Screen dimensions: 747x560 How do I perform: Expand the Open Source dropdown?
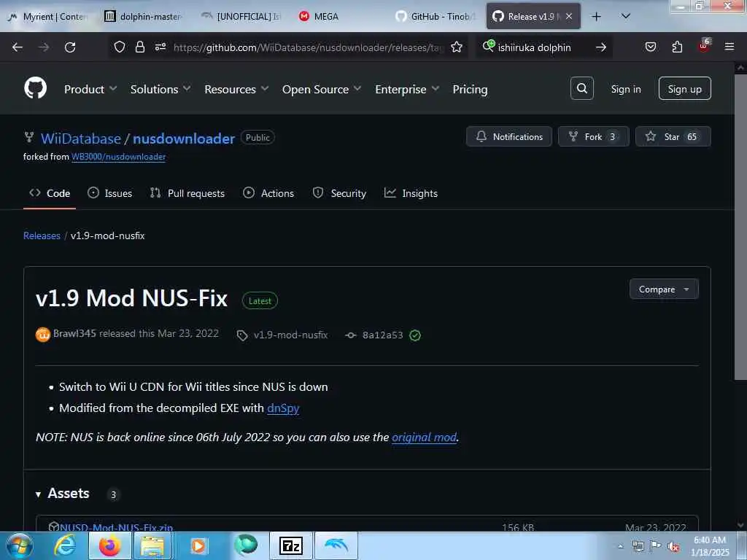click(x=322, y=89)
